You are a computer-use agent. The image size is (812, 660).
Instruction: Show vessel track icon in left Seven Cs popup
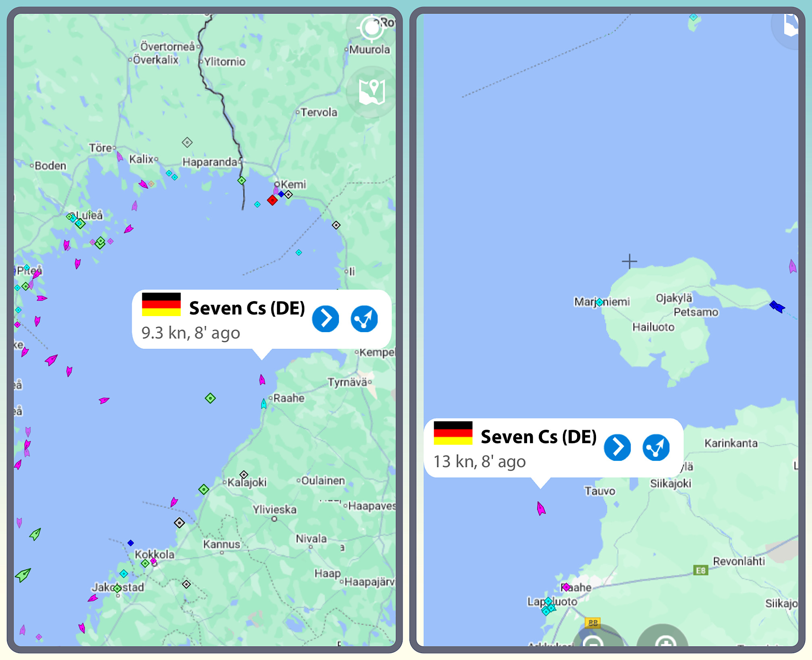(364, 319)
